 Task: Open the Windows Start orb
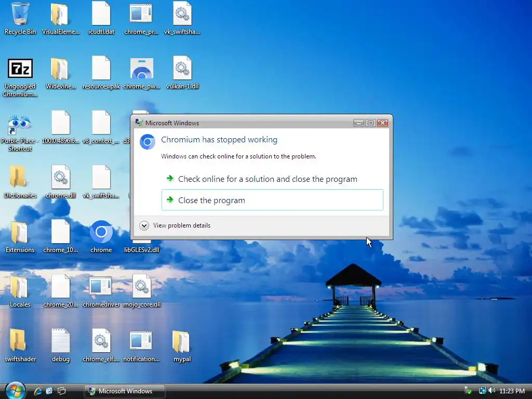pos(15,391)
